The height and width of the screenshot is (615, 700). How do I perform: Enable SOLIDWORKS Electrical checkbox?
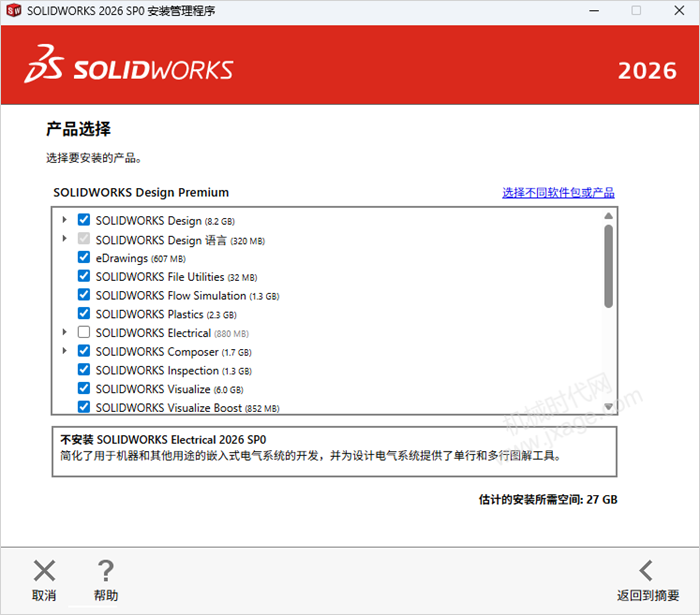coord(84,332)
